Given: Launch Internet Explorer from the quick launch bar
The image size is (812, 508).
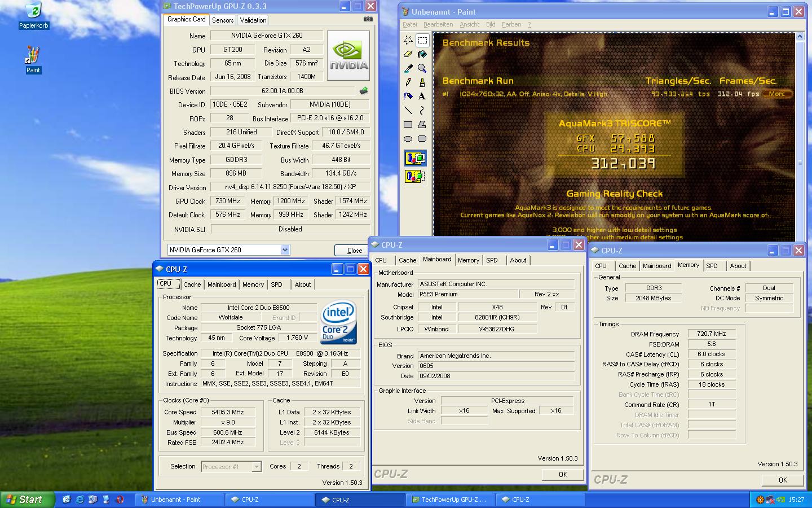Looking at the screenshot, I should coord(80,500).
